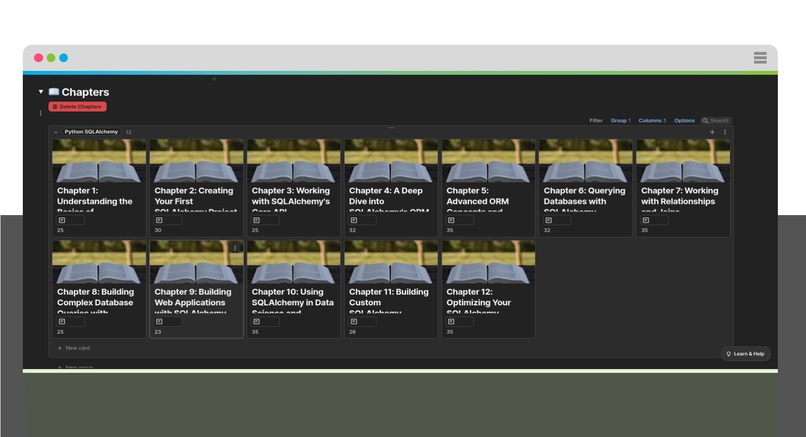Screen dimensions: 806x437
Task: Open the Filter menu
Action: click(x=596, y=120)
